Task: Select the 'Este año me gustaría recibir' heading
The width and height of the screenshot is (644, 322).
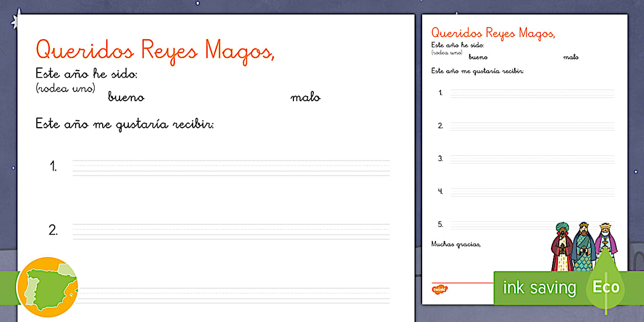Action: coord(125,123)
